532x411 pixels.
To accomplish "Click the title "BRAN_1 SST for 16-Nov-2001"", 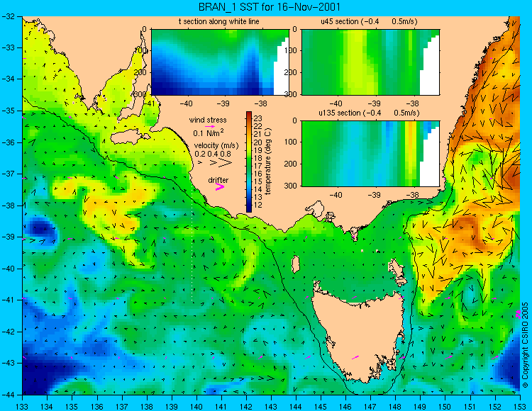I will [x=270, y=7].
